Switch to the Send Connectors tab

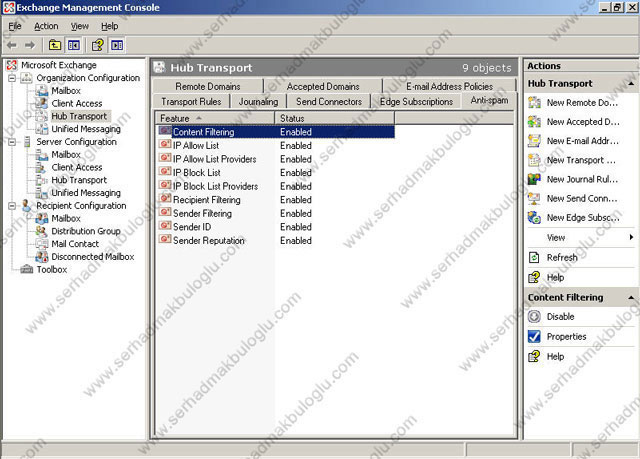point(329,102)
